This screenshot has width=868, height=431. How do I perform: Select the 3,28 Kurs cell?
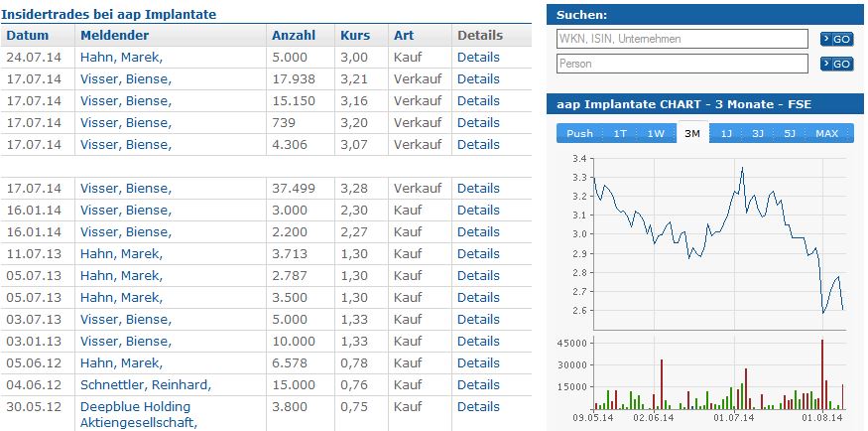(x=354, y=189)
